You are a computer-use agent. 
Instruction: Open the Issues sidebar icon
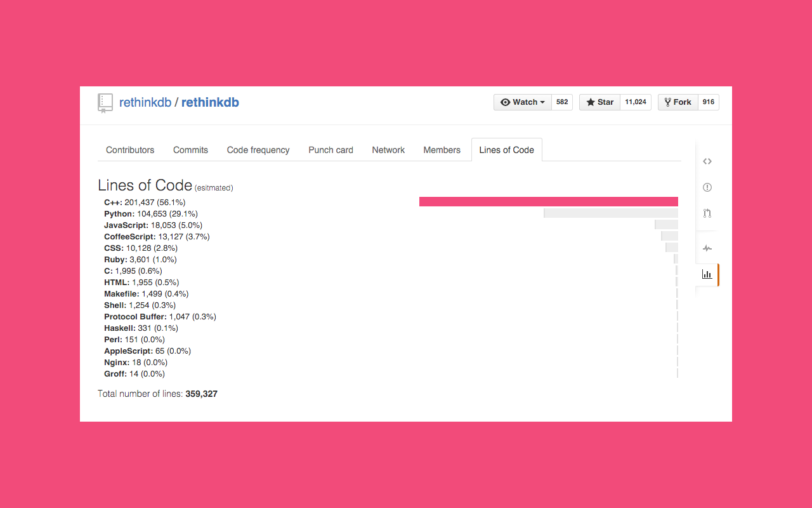(707, 187)
